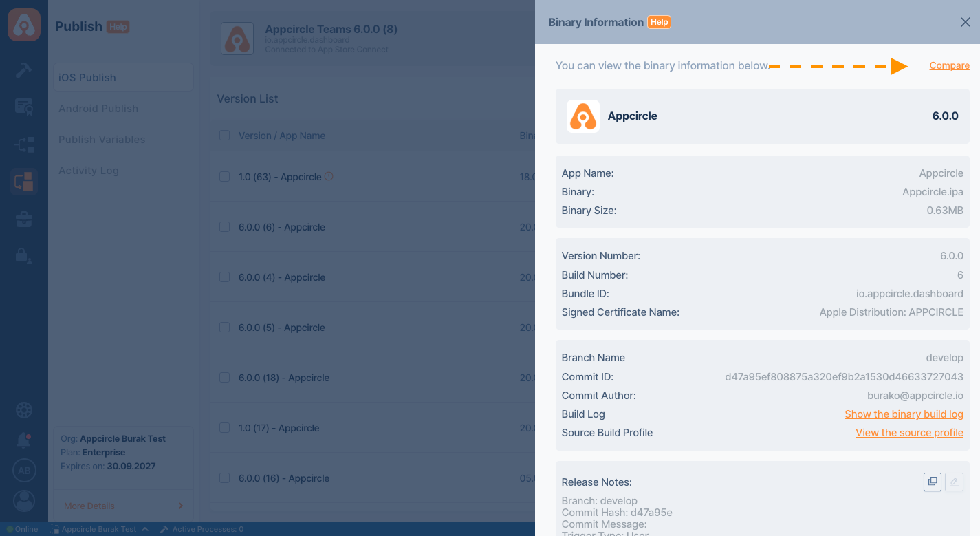980x536 pixels.
Task: Open the Build module hammer icon
Action: pos(24,70)
